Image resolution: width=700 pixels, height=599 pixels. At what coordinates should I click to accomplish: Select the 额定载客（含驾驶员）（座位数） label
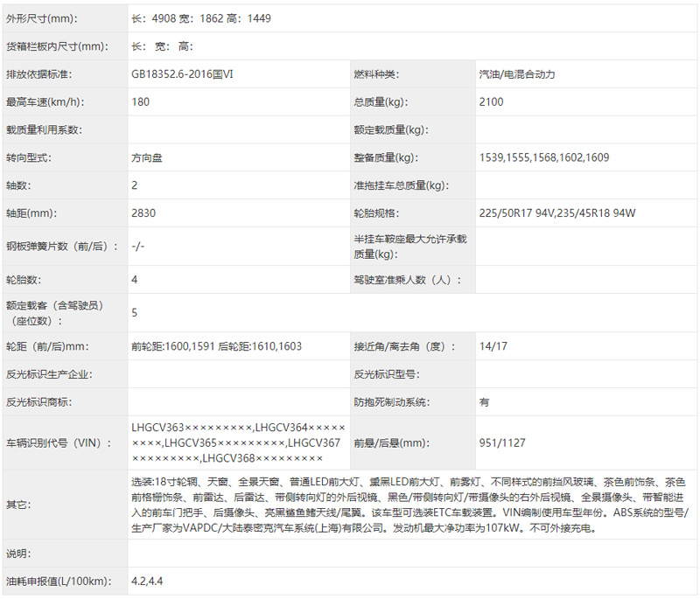point(55,313)
